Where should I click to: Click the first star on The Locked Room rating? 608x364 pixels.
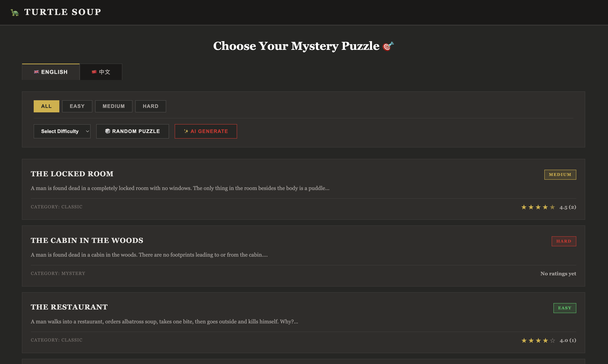pyautogui.click(x=524, y=207)
